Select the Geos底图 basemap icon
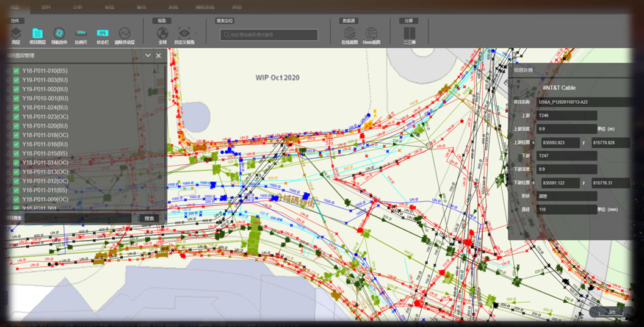 pyautogui.click(x=371, y=34)
